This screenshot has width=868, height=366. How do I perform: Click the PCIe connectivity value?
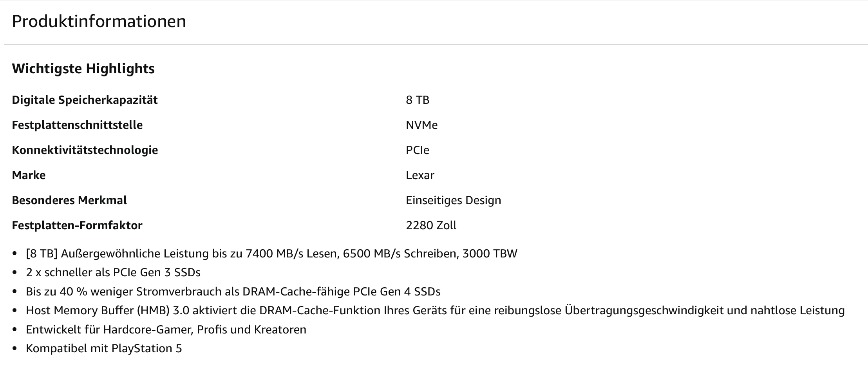coord(418,150)
